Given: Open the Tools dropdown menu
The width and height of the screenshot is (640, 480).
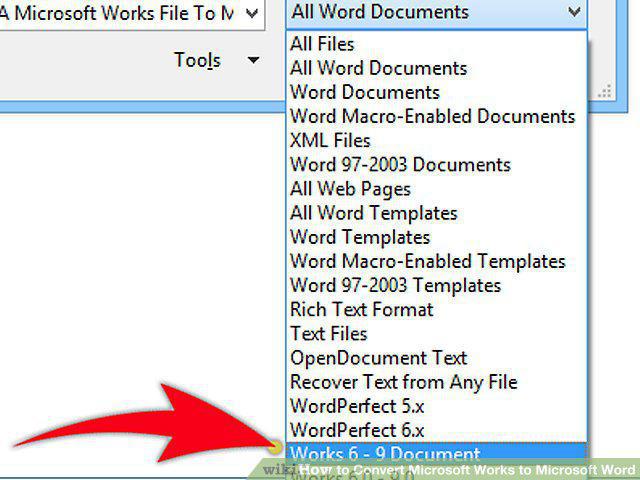Looking at the screenshot, I should click(216, 60).
